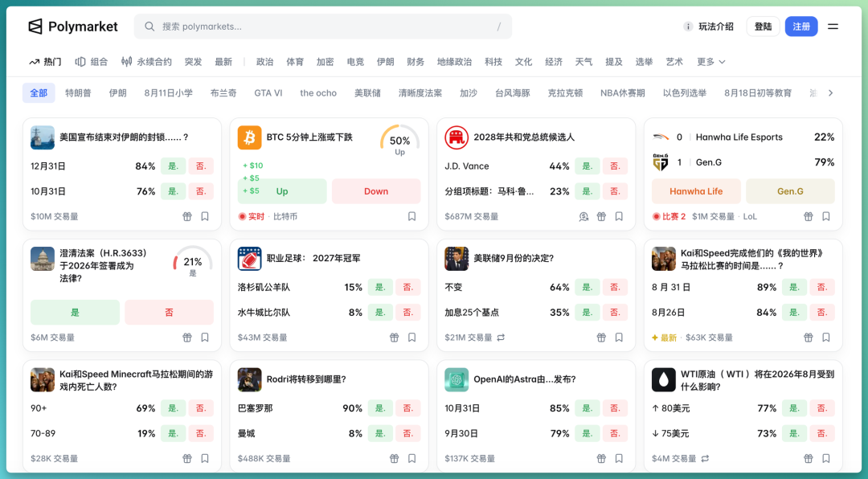Screen dimensions: 868x479
Task: Bookmark the WTI原油 market
Action: pyautogui.click(x=826, y=459)
